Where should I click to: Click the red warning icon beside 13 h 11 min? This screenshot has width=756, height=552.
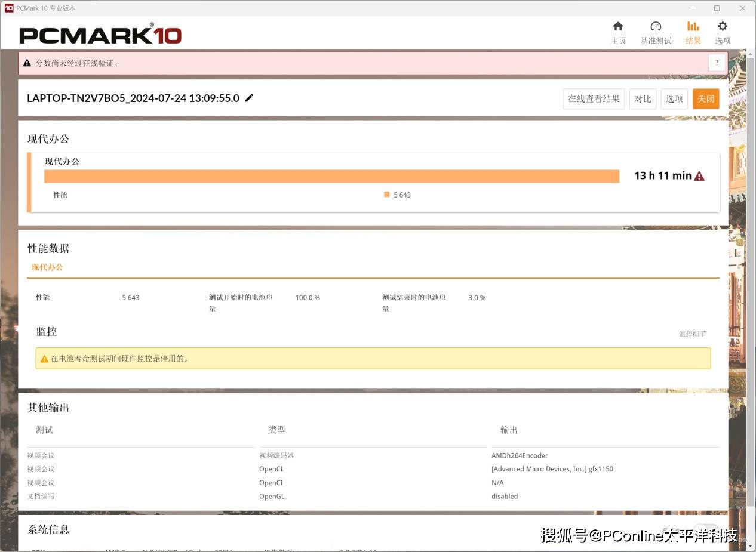[x=699, y=176]
